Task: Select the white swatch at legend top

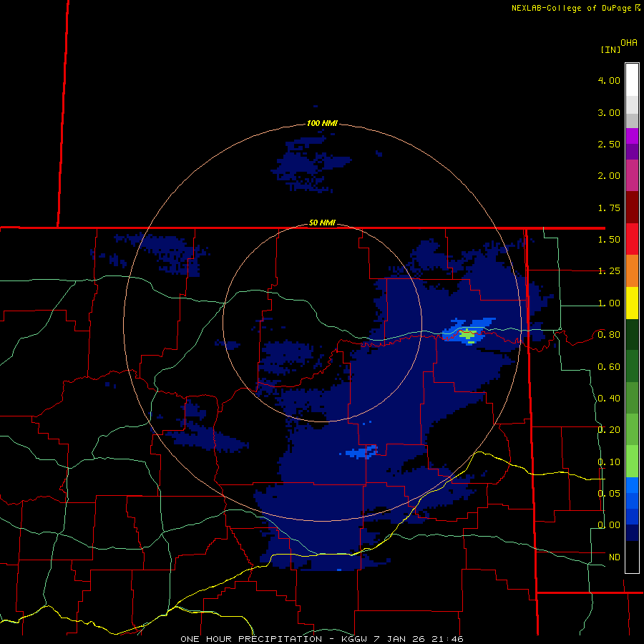Action: (x=632, y=79)
